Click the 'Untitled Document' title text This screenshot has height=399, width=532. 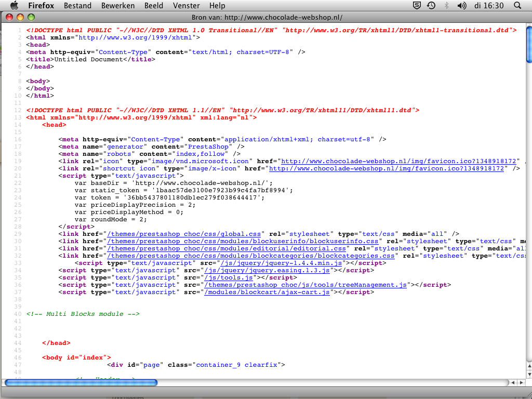pos(88,59)
